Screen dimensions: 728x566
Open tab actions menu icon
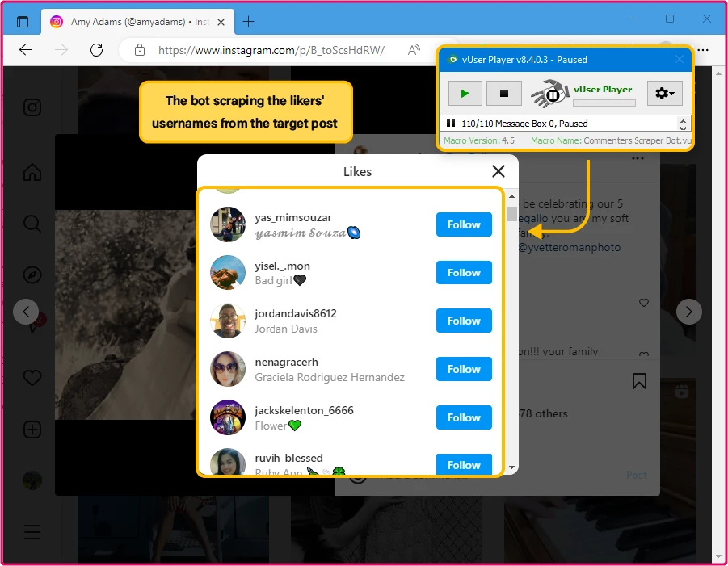click(x=23, y=21)
